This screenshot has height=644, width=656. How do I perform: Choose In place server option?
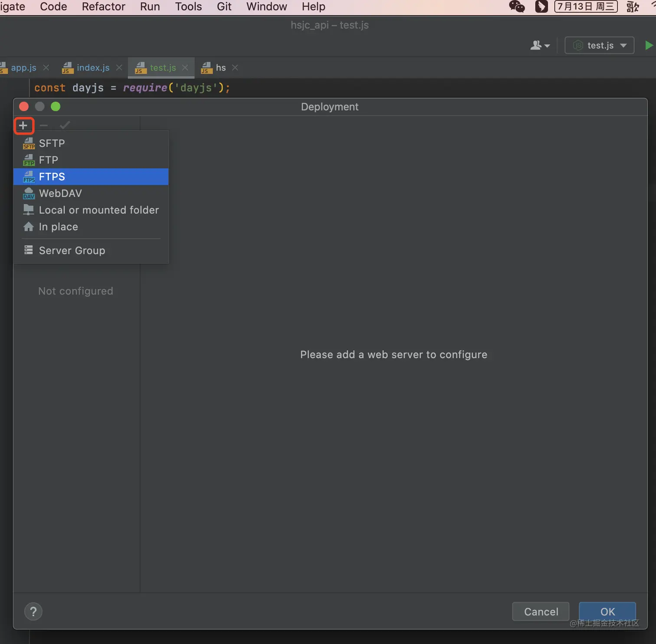(x=91, y=227)
